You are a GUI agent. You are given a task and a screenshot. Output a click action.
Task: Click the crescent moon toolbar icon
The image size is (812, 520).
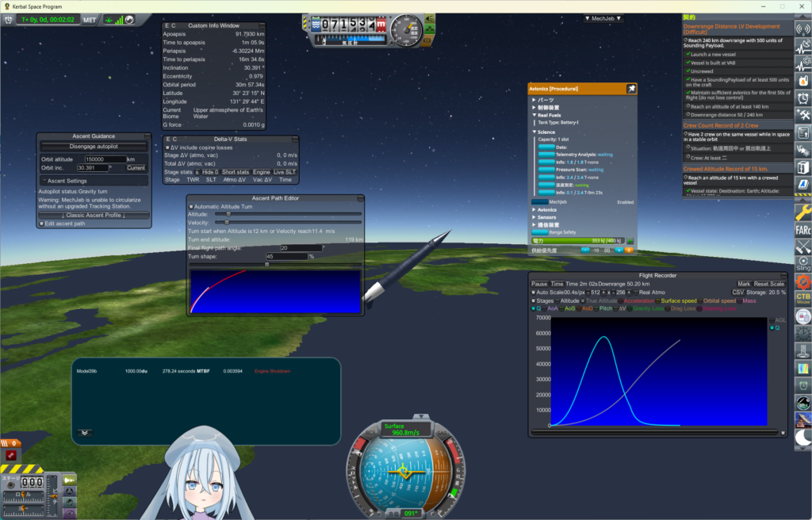(x=802, y=438)
